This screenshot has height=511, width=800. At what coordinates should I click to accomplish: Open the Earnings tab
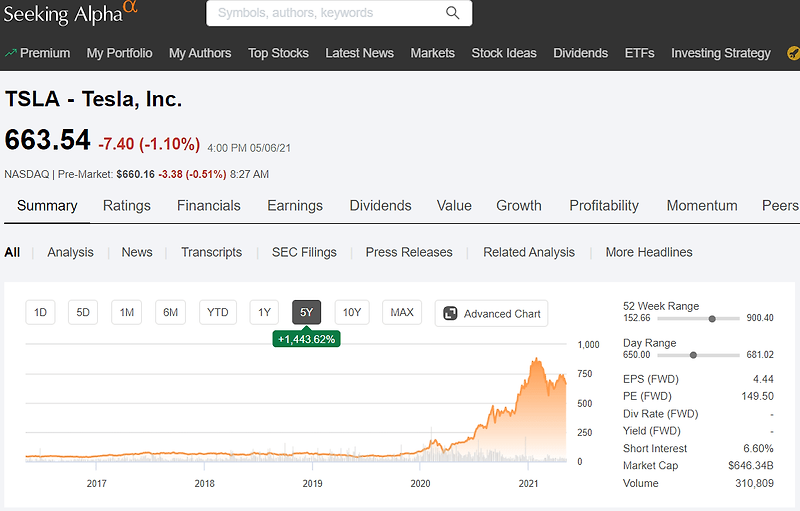click(x=295, y=206)
